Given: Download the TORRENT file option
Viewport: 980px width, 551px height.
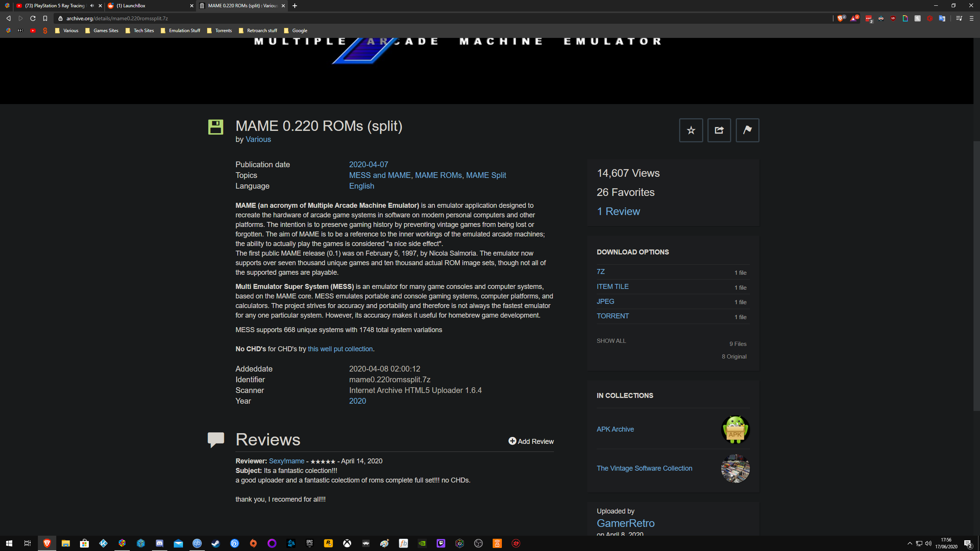Looking at the screenshot, I should coord(613,316).
